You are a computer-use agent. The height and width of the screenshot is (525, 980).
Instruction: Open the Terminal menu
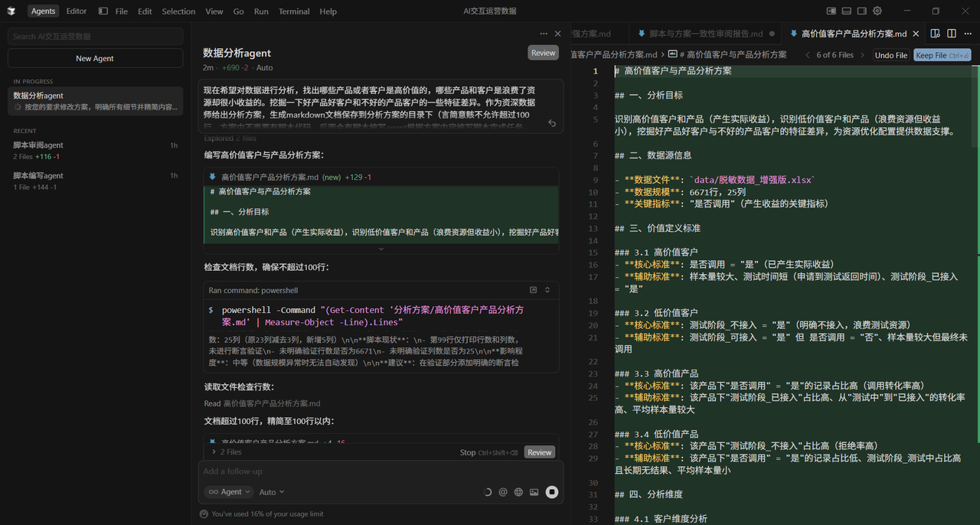pyautogui.click(x=294, y=11)
